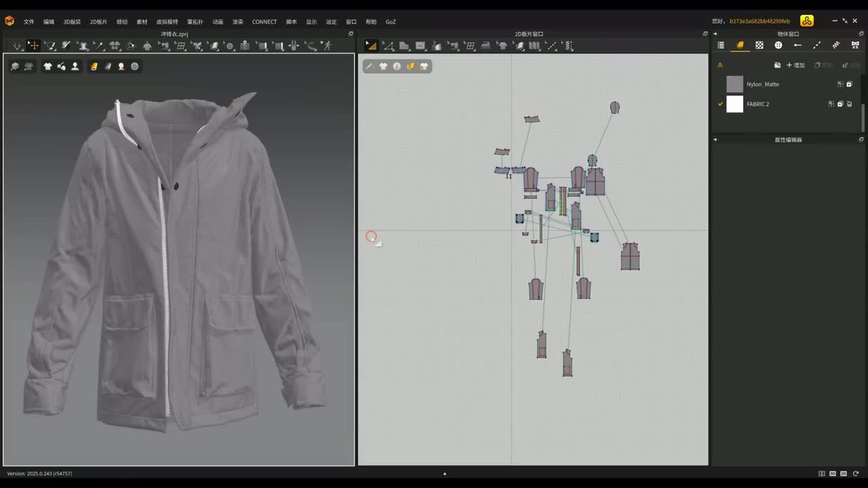This screenshot has width=868, height=488.
Task: Click the select/move tool in 3D toolbar
Action: (x=33, y=46)
